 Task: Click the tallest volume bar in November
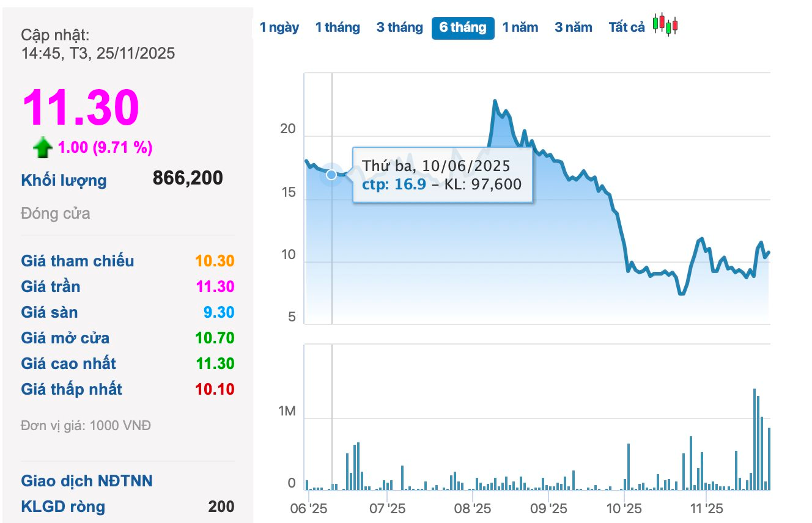click(x=755, y=439)
